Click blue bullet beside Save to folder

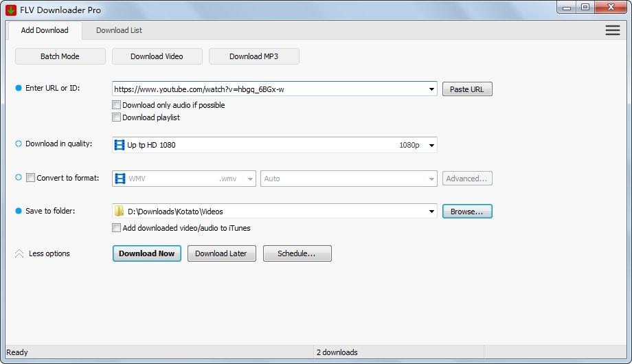(x=18, y=211)
